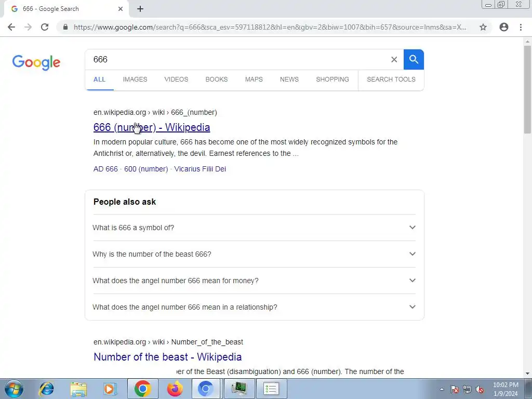Switch to the SHOPPING tab
Image resolution: width=532 pixels, height=399 pixels.
332,79
